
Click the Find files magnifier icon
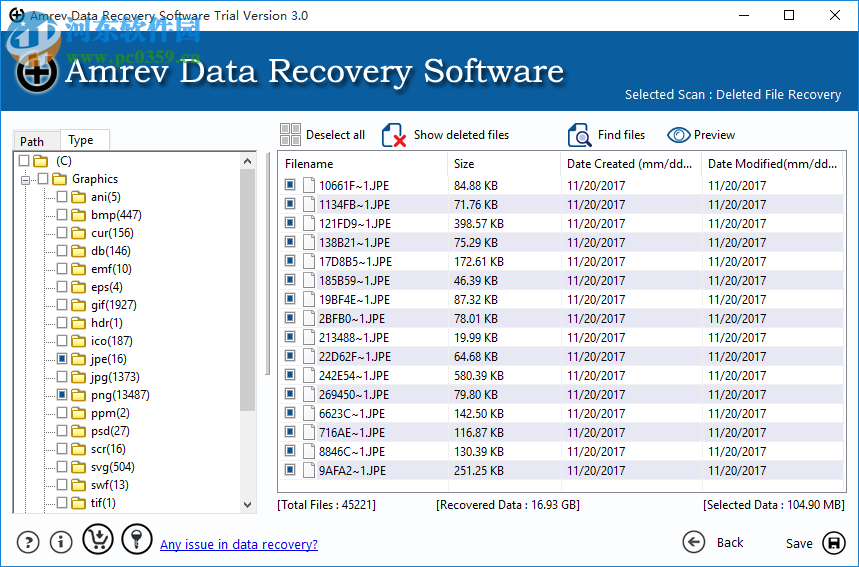pos(579,135)
